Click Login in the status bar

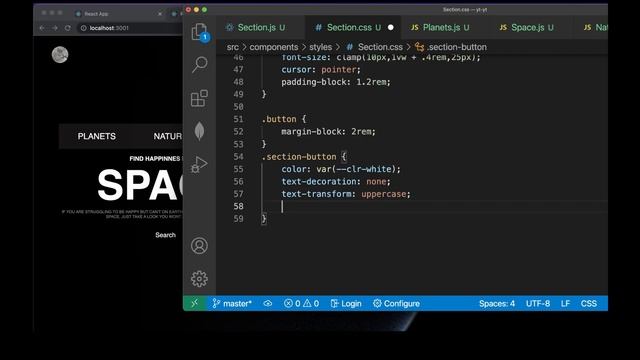(346, 304)
